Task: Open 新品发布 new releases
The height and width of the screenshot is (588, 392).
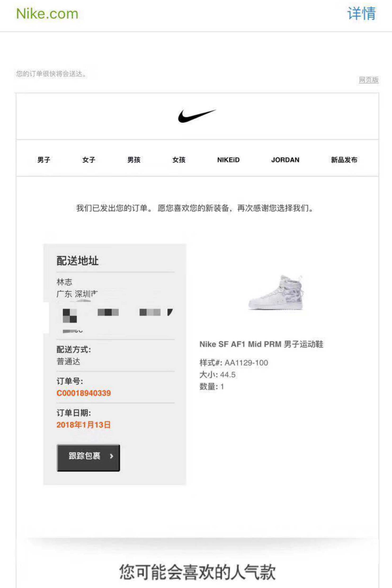Action: pos(344,160)
